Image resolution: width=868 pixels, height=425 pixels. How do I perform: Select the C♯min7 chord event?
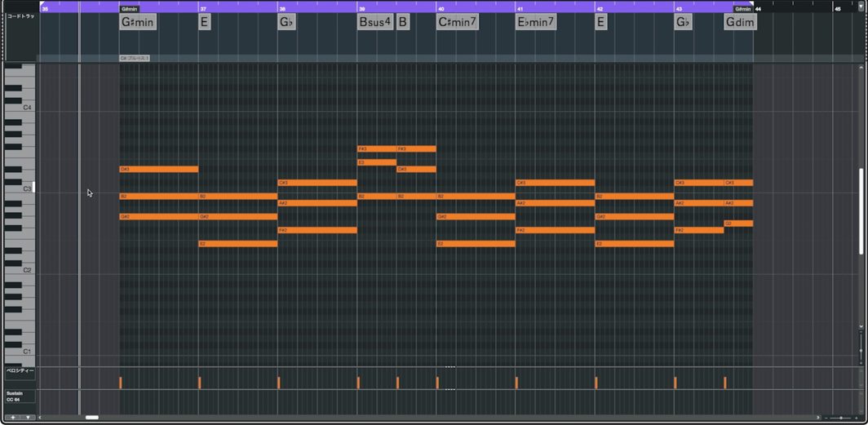tap(457, 23)
